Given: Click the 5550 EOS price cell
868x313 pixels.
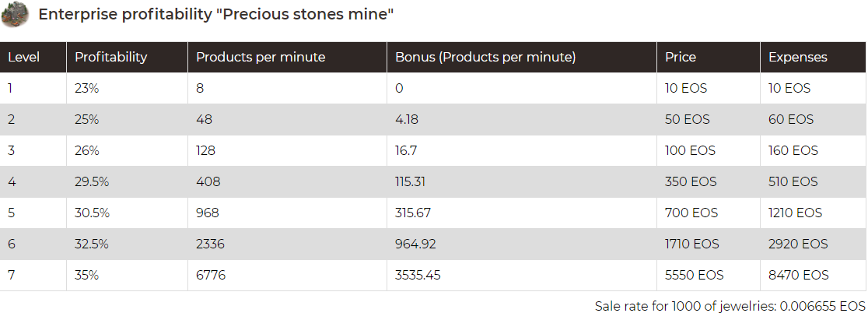Looking at the screenshot, I should coord(694,275).
